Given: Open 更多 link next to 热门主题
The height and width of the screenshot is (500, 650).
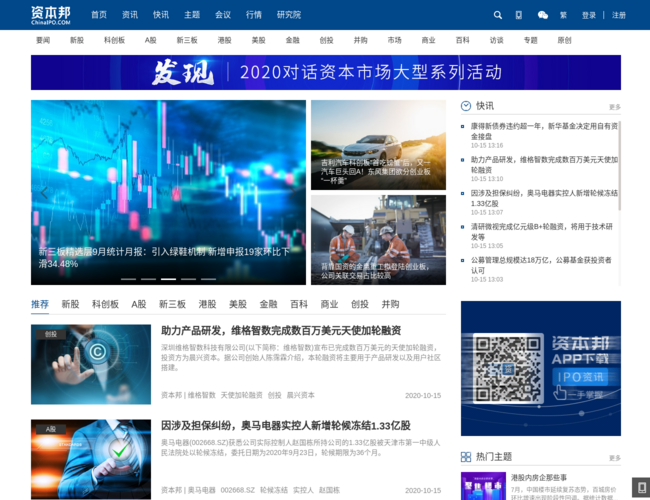Looking at the screenshot, I should click(615, 458).
